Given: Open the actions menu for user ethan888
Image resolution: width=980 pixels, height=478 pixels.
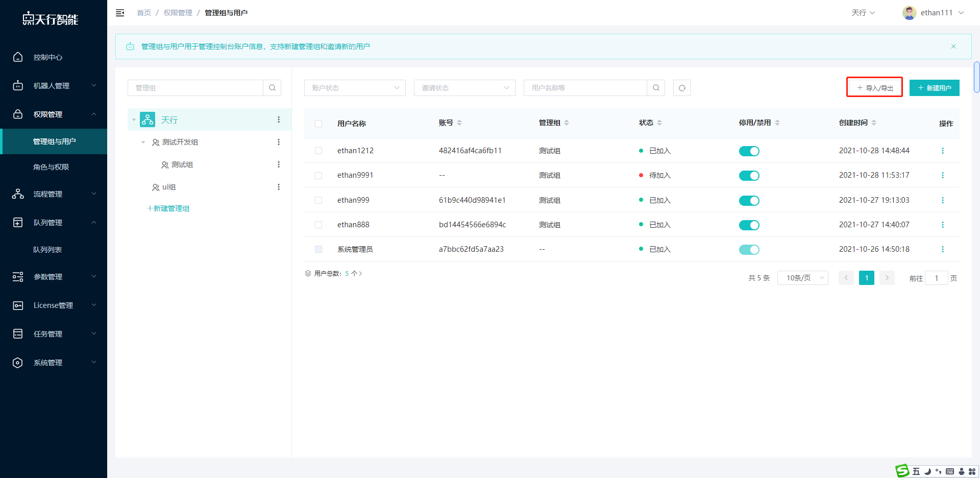Looking at the screenshot, I should tap(943, 225).
